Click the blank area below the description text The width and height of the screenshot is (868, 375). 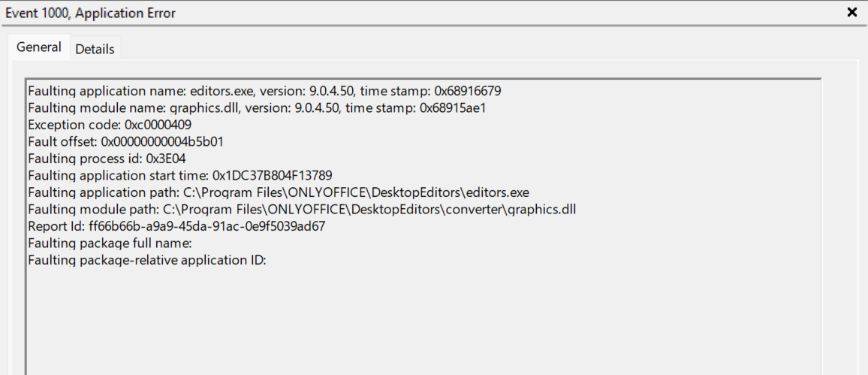click(420, 323)
